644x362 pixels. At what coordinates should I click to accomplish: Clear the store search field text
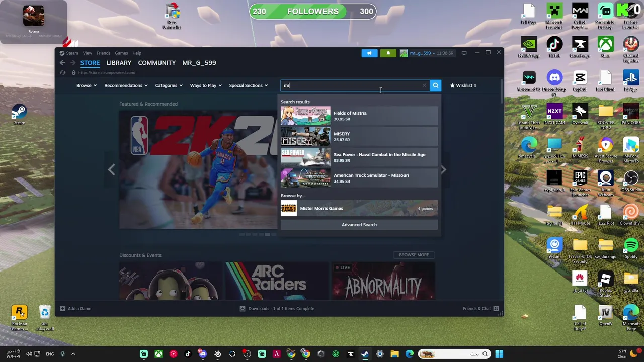[424, 85]
